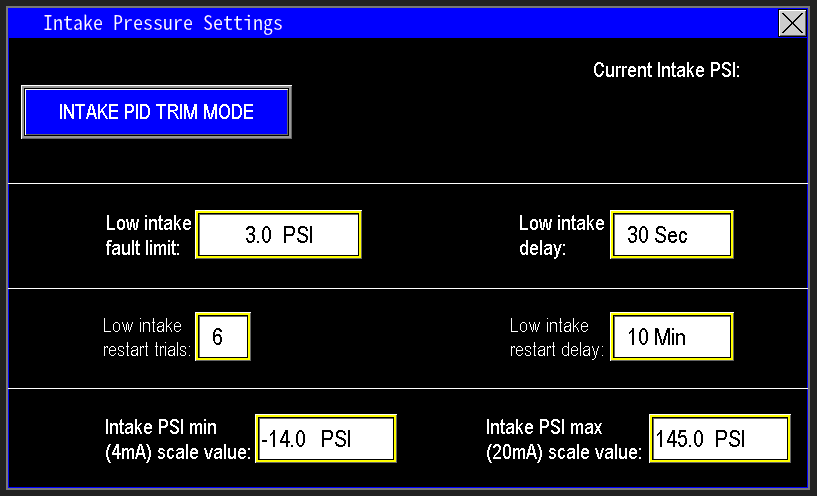The image size is (817, 496).
Task: Click the 'Low intake fault limit' label
Action: tap(147, 236)
